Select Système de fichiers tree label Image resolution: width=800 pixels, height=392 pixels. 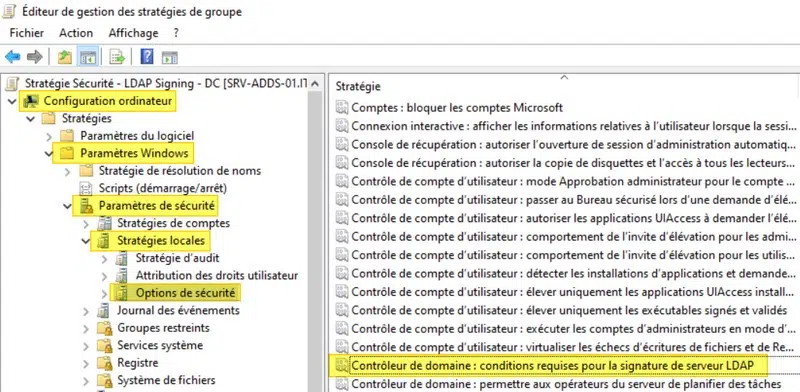[x=166, y=380]
